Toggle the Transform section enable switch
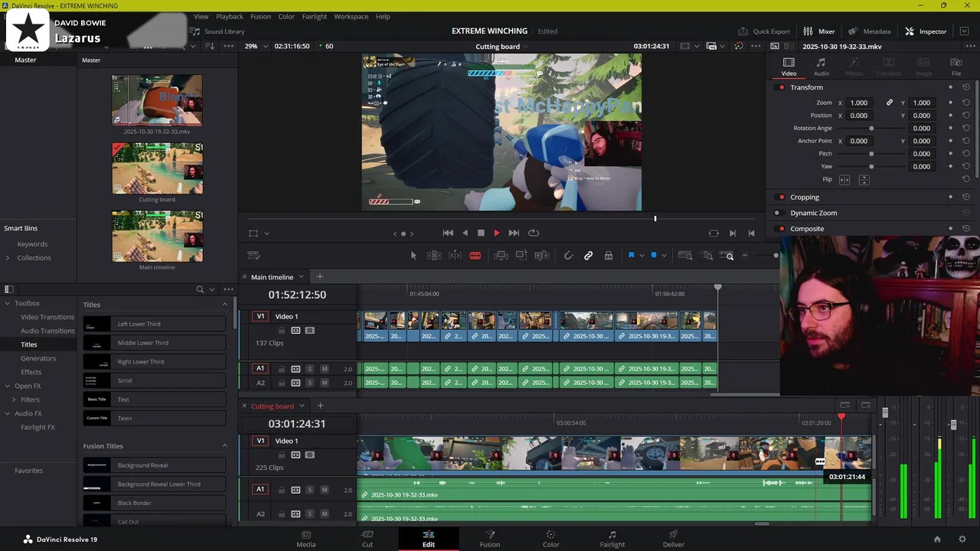This screenshot has height=551, width=980. (x=781, y=87)
